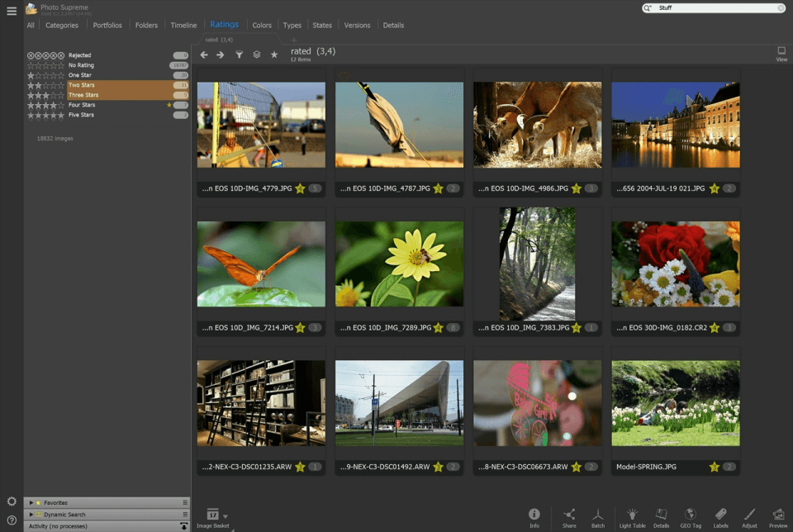793x532 pixels.
Task: Click the filter funnel icon in the toolbar
Action: pyautogui.click(x=238, y=55)
